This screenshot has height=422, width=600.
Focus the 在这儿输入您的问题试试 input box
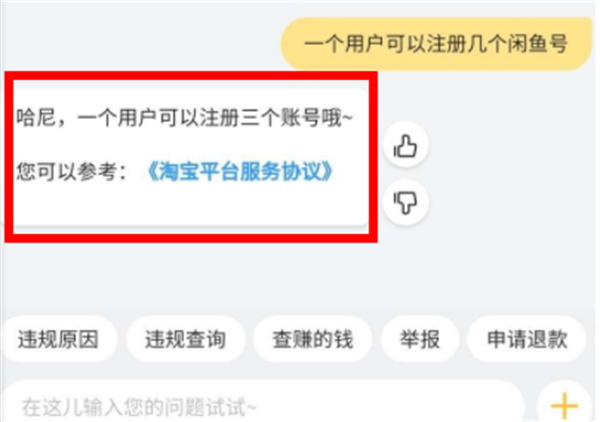tap(262, 405)
